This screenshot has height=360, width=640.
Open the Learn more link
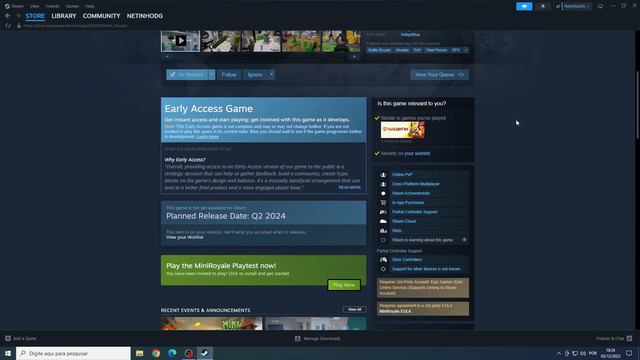pyautogui.click(x=207, y=137)
